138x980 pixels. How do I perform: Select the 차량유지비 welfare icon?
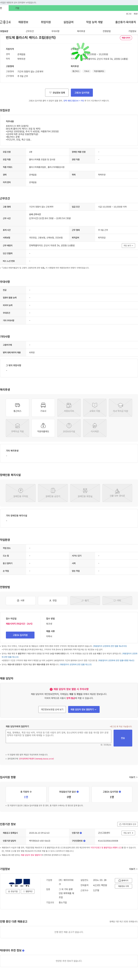coord(69,407)
